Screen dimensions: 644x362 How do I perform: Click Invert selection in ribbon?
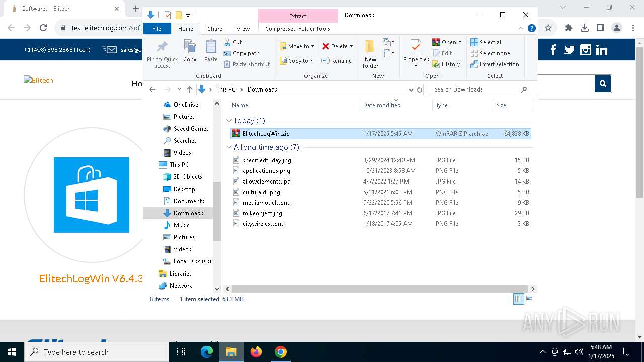495,64
